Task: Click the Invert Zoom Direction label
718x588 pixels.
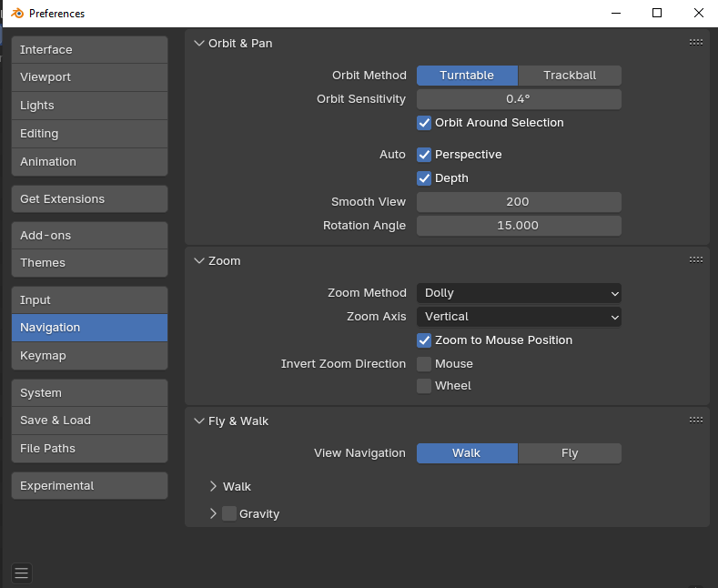Action: click(x=343, y=364)
